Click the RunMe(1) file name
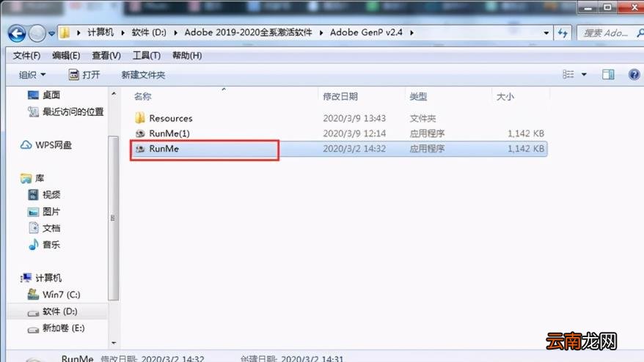The image size is (644, 362). (x=169, y=133)
